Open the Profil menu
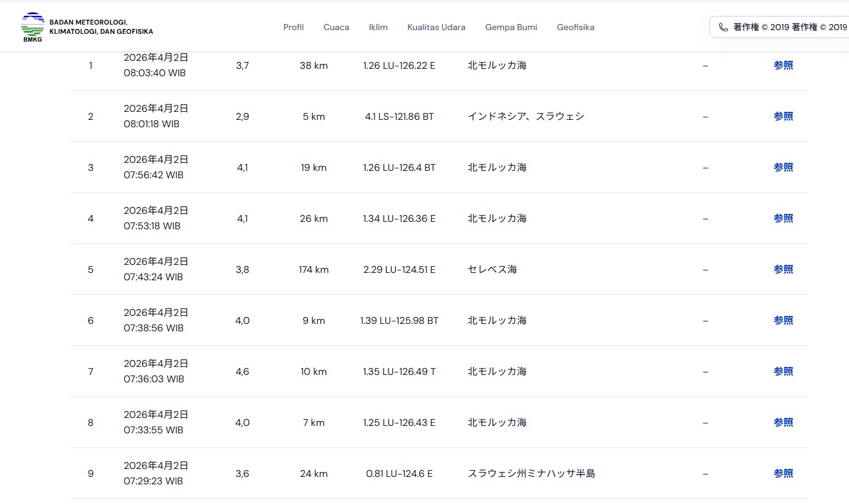The height and width of the screenshot is (504, 849). coord(293,27)
